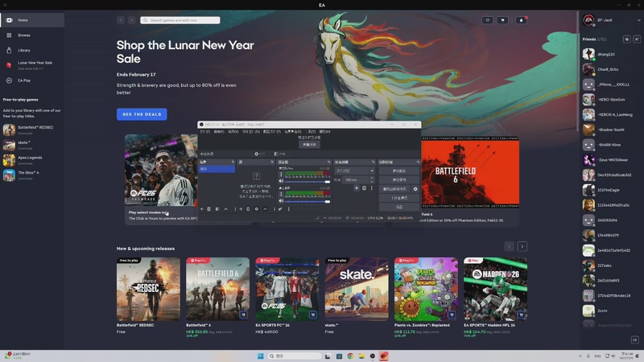Open skate. release card thumbnail

[x=357, y=289]
